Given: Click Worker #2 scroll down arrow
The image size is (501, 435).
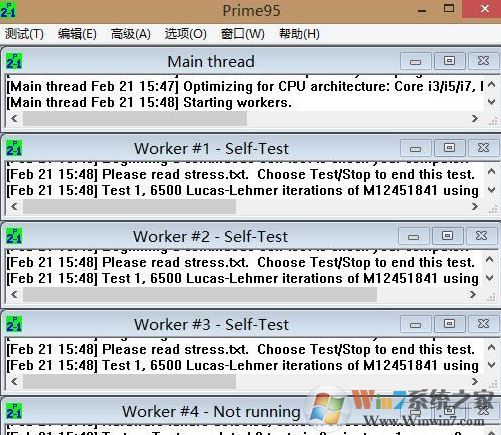Looking at the screenshot, I should point(490,278).
